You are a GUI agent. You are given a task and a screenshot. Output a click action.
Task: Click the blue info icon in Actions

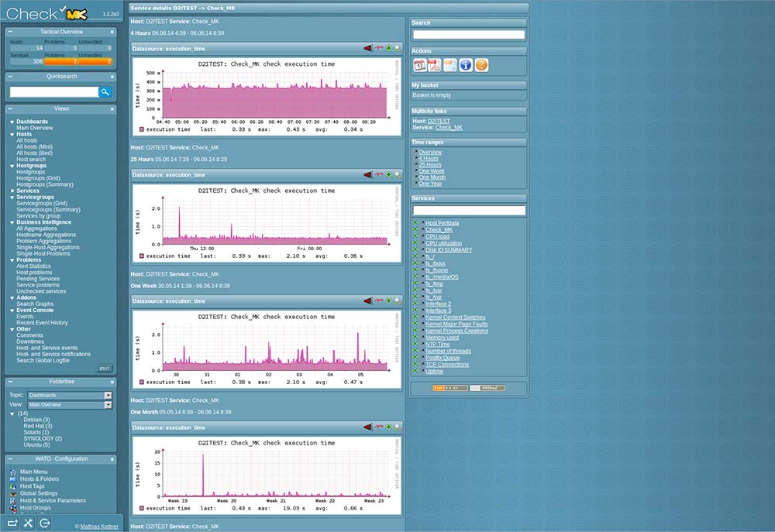[x=466, y=65]
